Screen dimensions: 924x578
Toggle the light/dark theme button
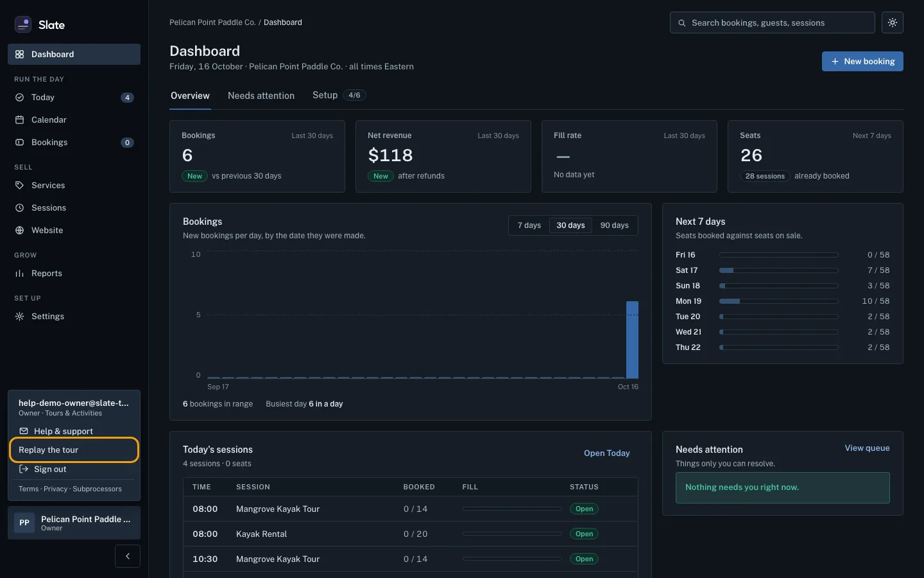pyautogui.click(x=893, y=22)
